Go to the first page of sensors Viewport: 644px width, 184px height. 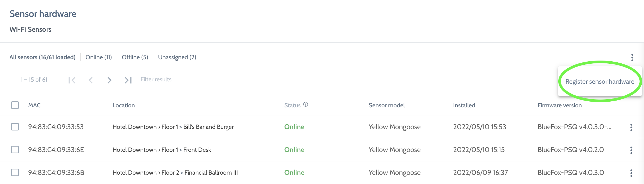pos(72,80)
